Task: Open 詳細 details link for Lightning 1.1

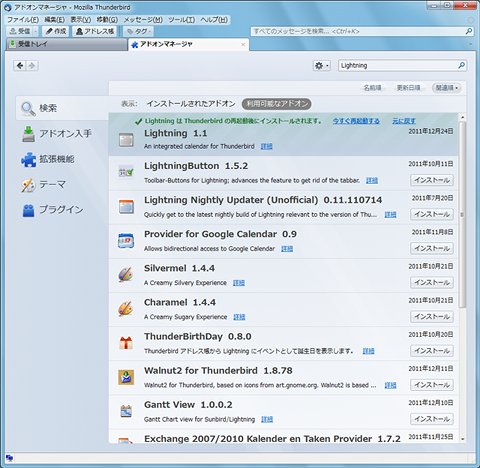Action: pos(266,146)
